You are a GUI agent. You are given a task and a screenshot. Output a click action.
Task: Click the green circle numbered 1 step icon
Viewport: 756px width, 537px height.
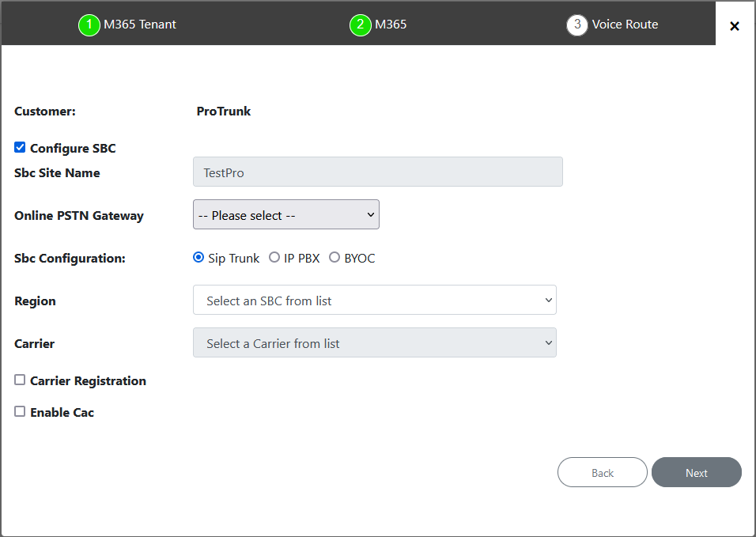[89, 25]
